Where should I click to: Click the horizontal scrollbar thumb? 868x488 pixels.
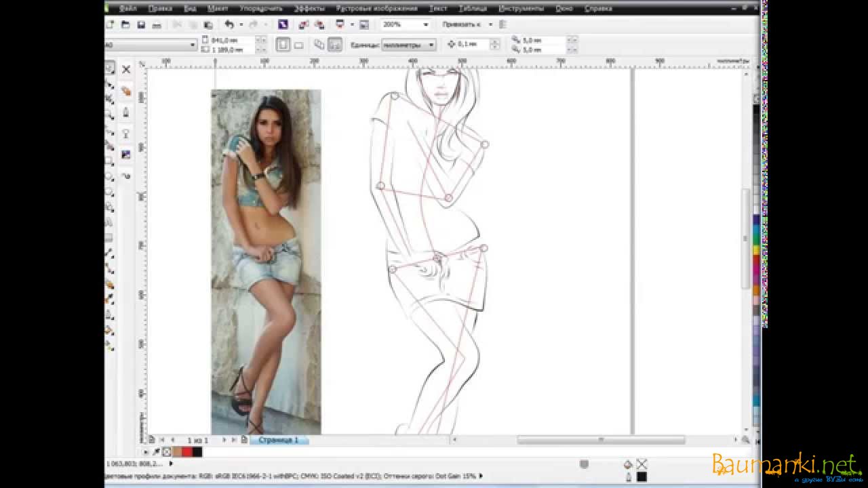coord(601,440)
